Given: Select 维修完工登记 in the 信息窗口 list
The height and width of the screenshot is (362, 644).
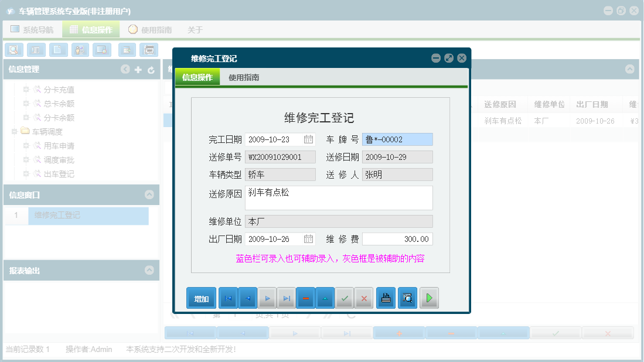Looking at the screenshot, I should coord(88,216).
